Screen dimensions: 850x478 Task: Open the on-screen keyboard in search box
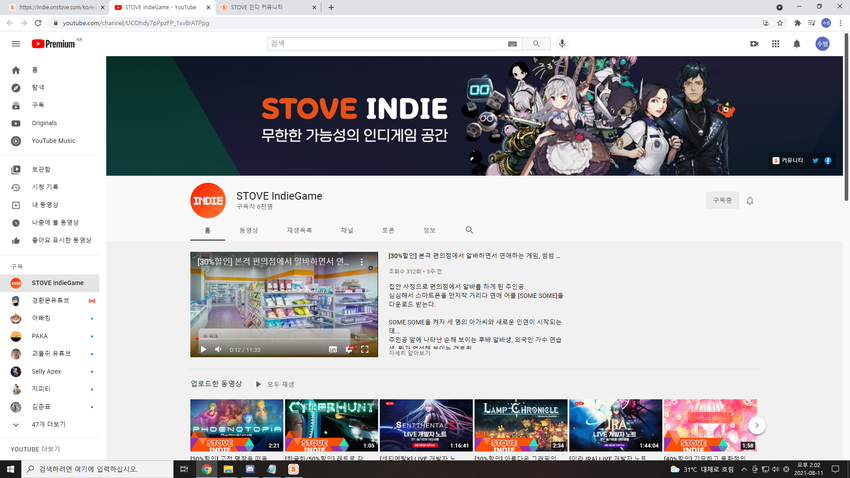[512, 44]
